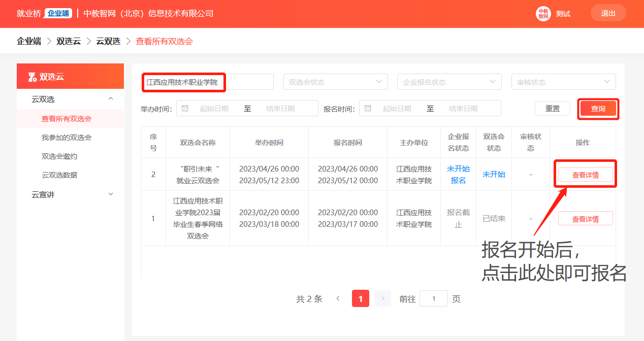The width and height of the screenshot is (644, 341).
Task: Click 查看详情 for 职引未来 fair
Action: point(585,175)
